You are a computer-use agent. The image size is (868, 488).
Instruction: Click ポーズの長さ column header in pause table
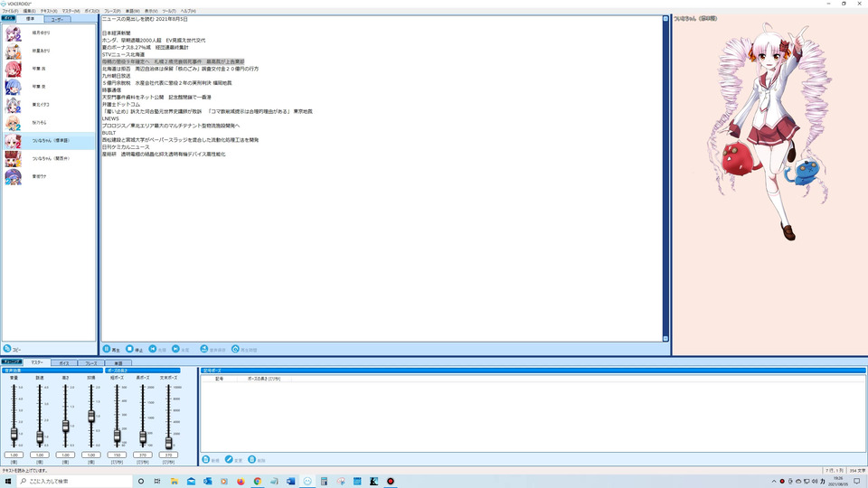click(x=264, y=379)
